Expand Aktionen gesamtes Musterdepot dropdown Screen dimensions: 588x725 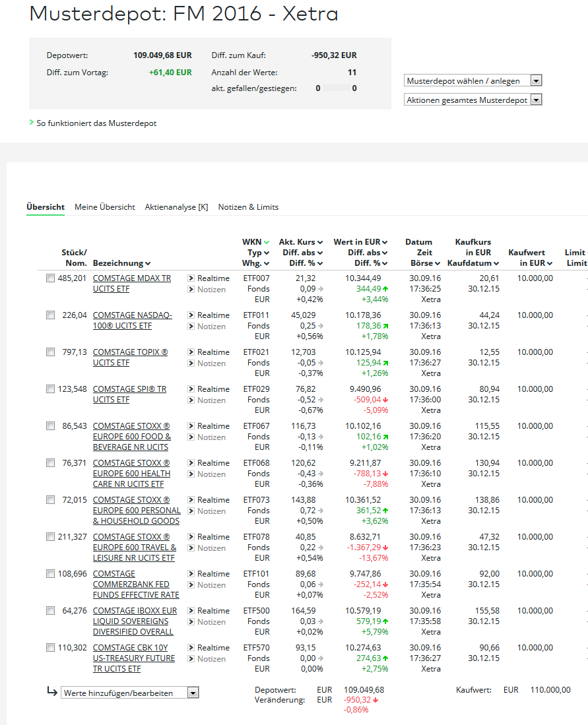click(x=473, y=100)
